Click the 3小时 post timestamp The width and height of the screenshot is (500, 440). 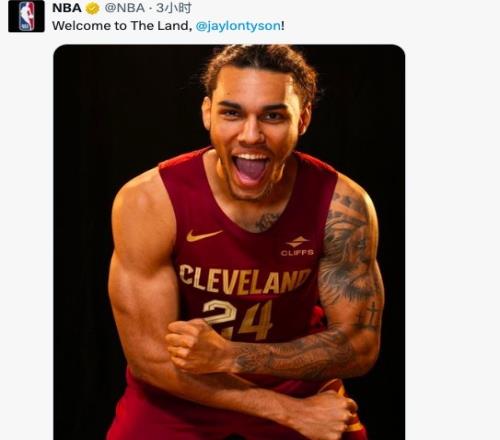tap(173, 8)
